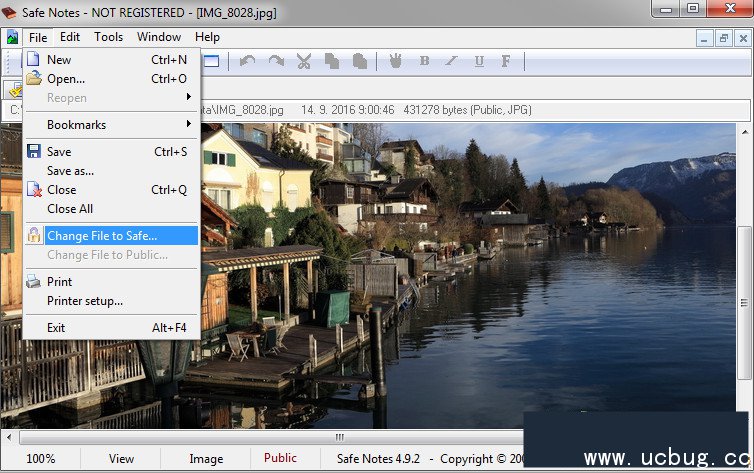The height and width of the screenshot is (473, 754).
Task: Click the Cut scissors icon
Action: [304, 61]
